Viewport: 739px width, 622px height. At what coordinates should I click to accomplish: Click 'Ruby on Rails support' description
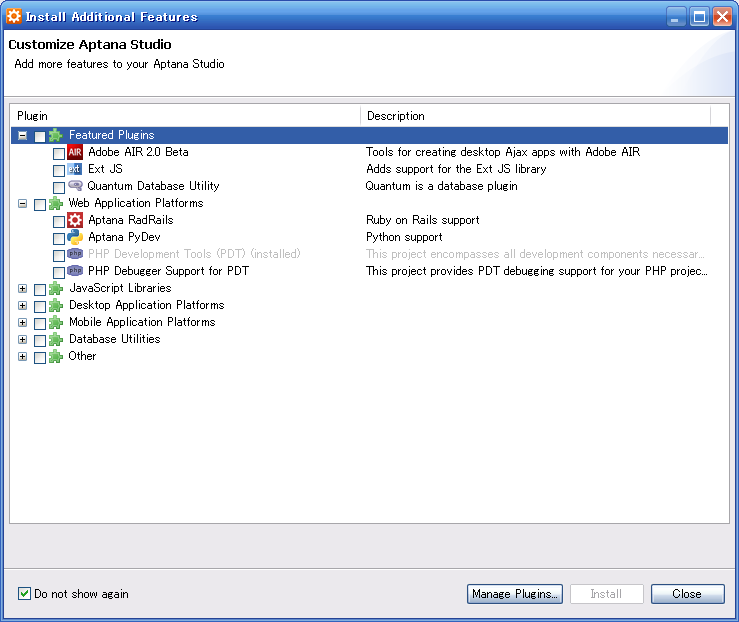(423, 220)
